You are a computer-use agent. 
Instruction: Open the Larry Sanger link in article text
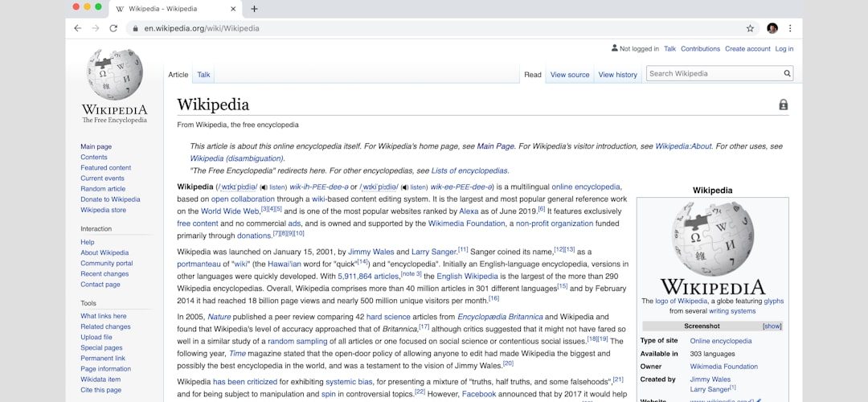(434, 252)
